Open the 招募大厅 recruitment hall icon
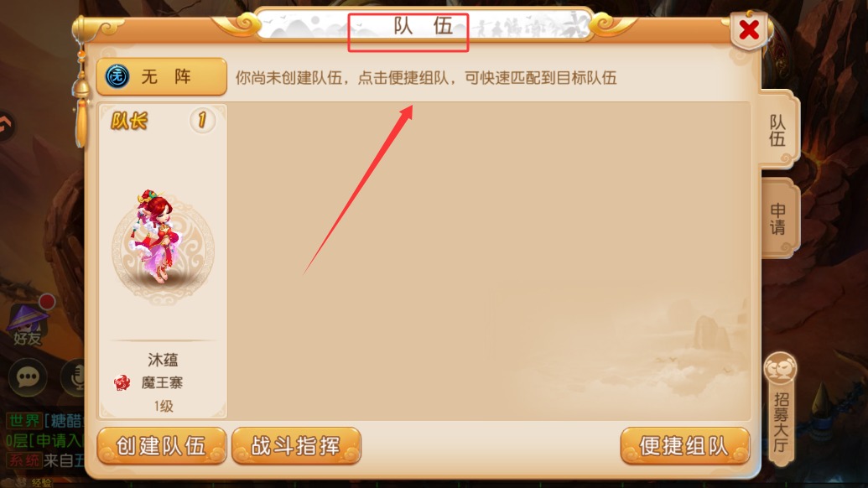This screenshot has width=868, height=488. [781, 408]
